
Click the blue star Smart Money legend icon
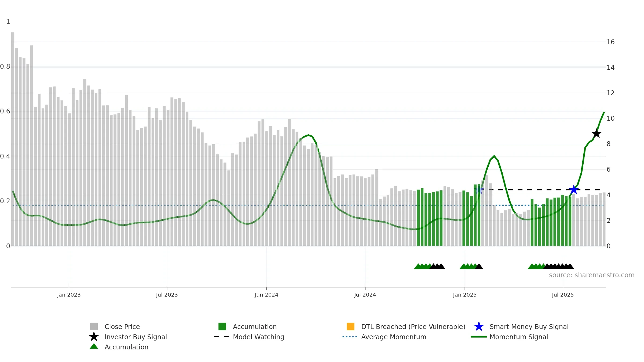479,327
